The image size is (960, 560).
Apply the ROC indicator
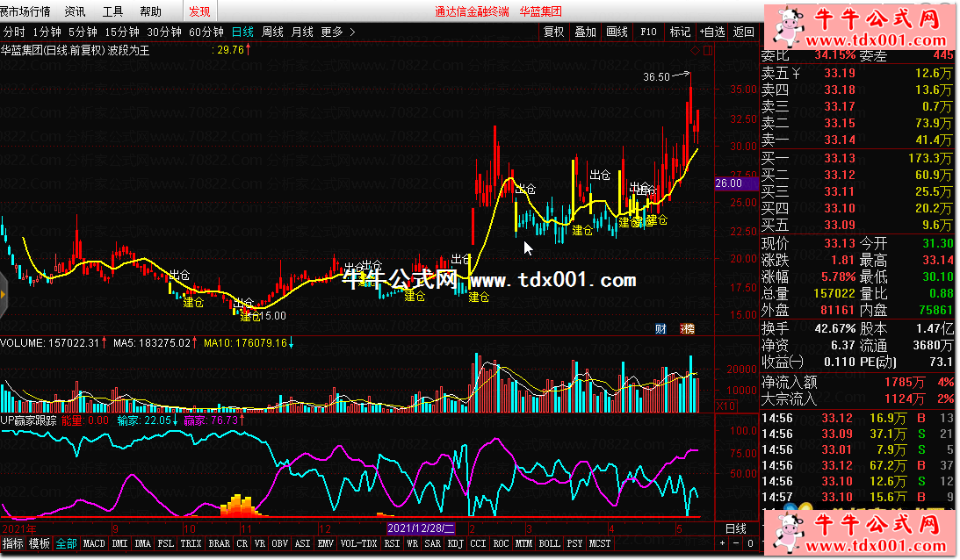(x=501, y=543)
